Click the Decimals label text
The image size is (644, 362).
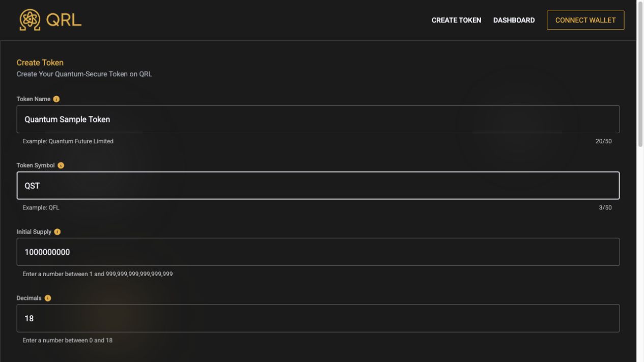[x=29, y=298]
